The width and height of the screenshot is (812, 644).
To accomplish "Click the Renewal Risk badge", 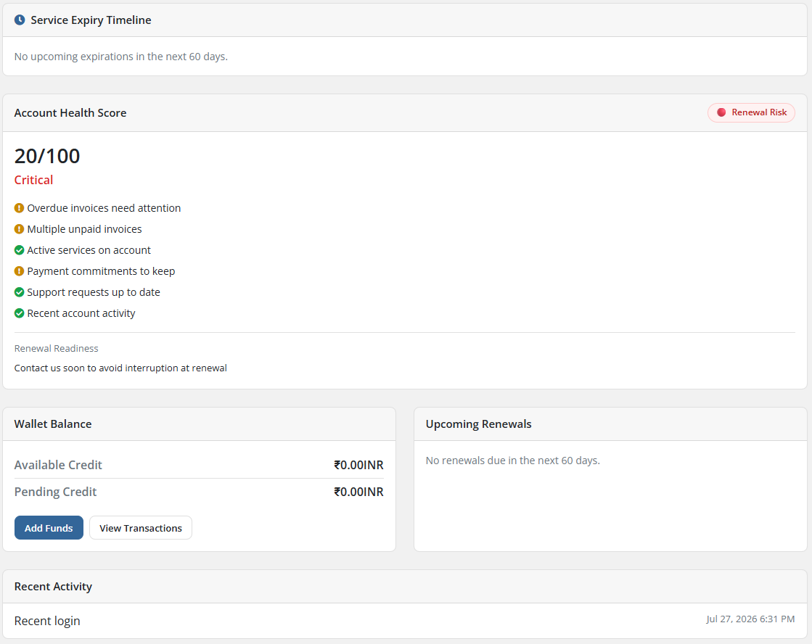I will click(x=752, y=112).
